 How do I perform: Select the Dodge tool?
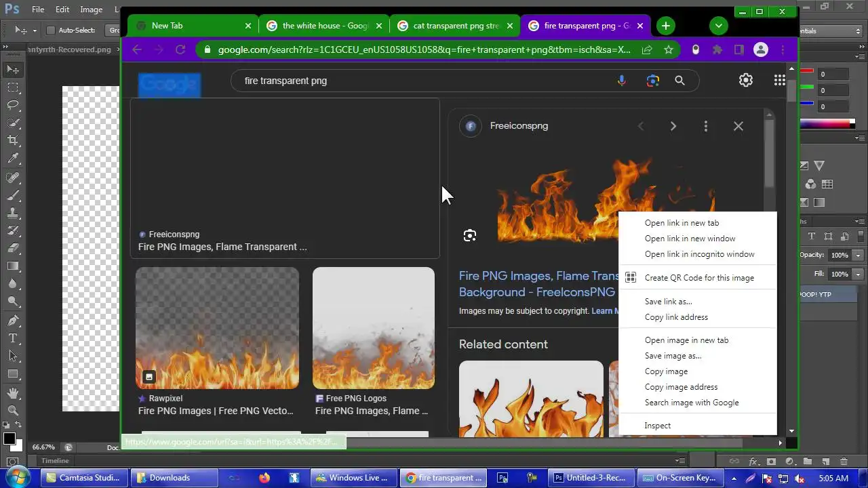[13, 301]
